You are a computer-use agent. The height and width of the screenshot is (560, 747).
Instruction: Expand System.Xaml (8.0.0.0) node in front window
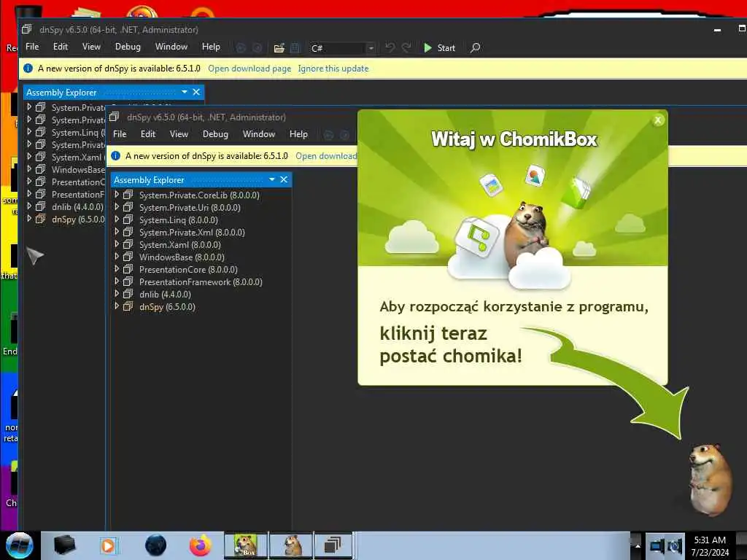[116, 244]
